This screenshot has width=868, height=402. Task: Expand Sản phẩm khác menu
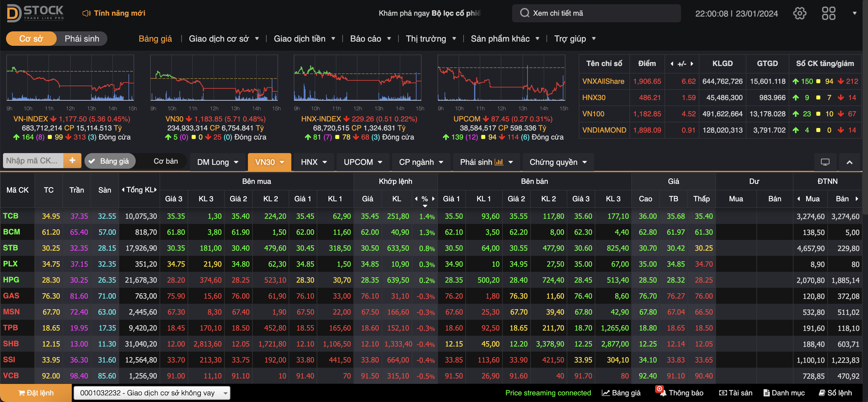pos(505,39)
